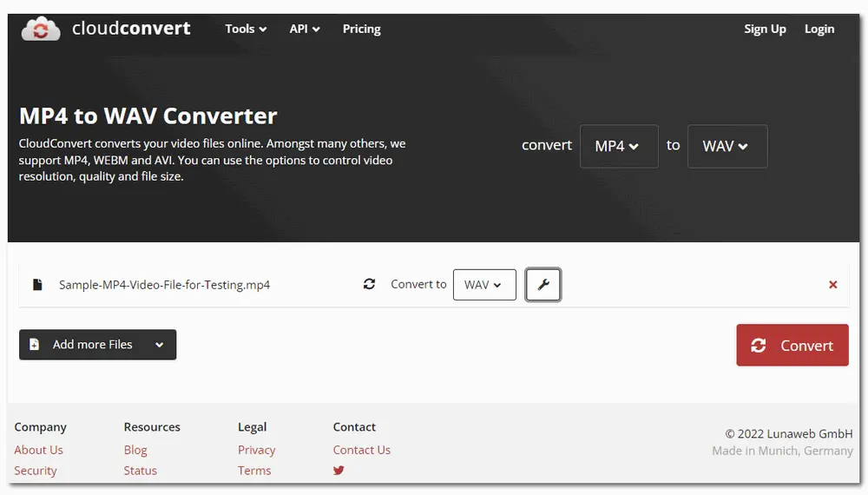Click the Sample-MP4-Video-File-for-Testing.mp4 filename
The height and width of the screenshot is (495, 868).
click(164, 285)
